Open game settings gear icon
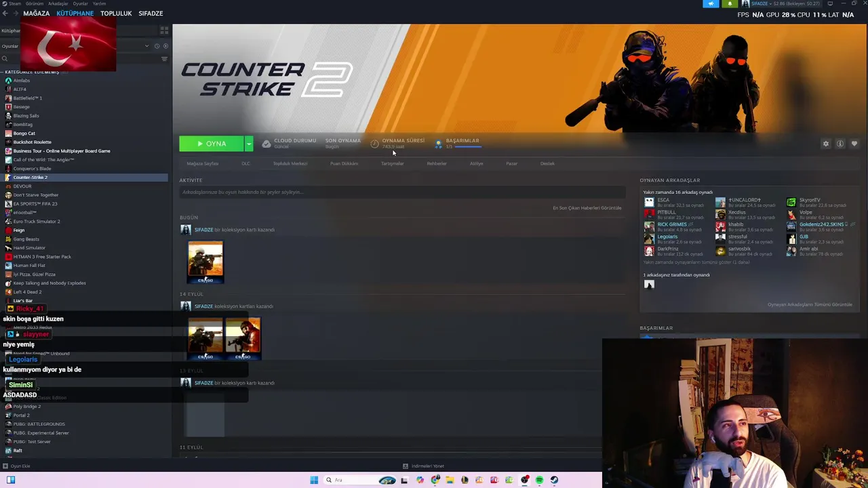Image resolution: width=868 pixels, height=488 pixels. click(x=826, y=144)
